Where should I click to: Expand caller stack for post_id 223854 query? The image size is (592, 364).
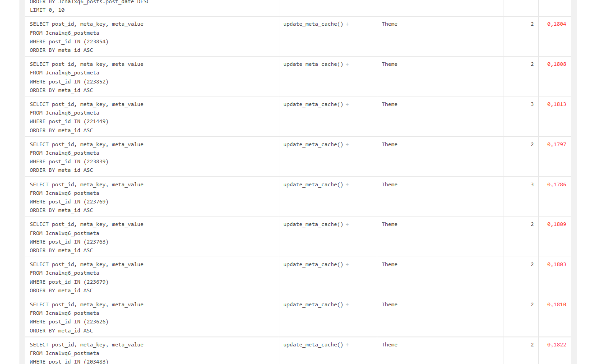(x=347, y=24)
